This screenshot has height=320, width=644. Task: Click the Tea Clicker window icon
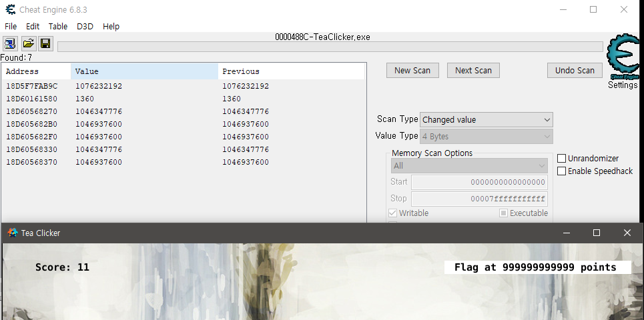click(13, 233)
